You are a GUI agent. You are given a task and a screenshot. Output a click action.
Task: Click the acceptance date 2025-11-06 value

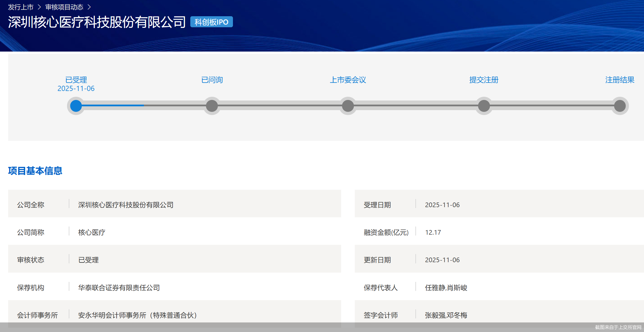point(442,205)
